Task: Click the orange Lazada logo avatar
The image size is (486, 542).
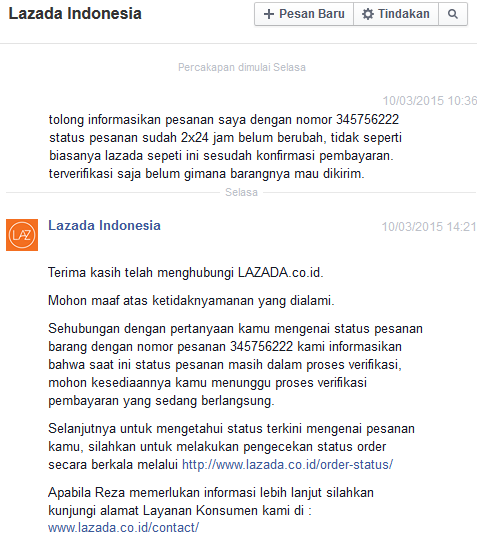Action: (x=22, y=235)
